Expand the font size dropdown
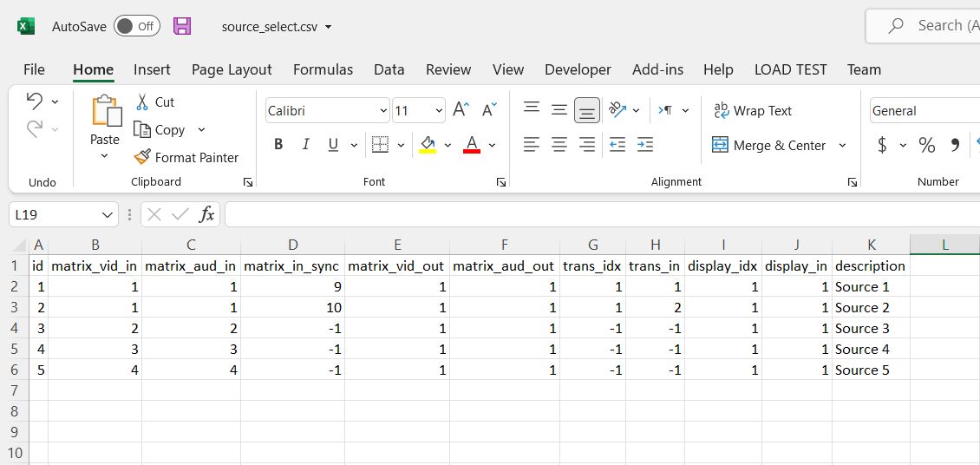This screenshot has width=980, height=465. click(x=439, y=111)
